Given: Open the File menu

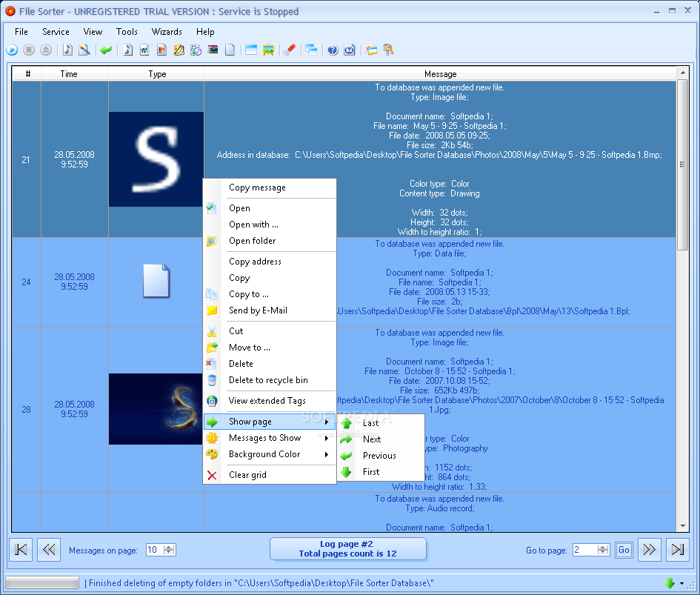Looking at the screenshot, I should pos(21,32).
